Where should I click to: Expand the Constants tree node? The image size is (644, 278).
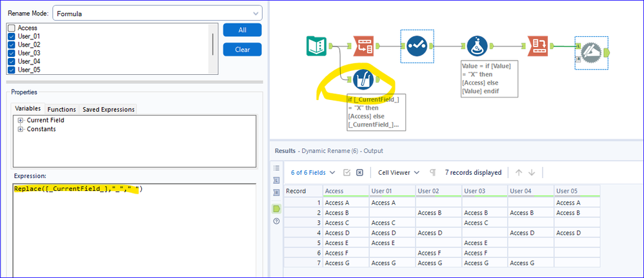pyautogui.click(x=20, y=129)
